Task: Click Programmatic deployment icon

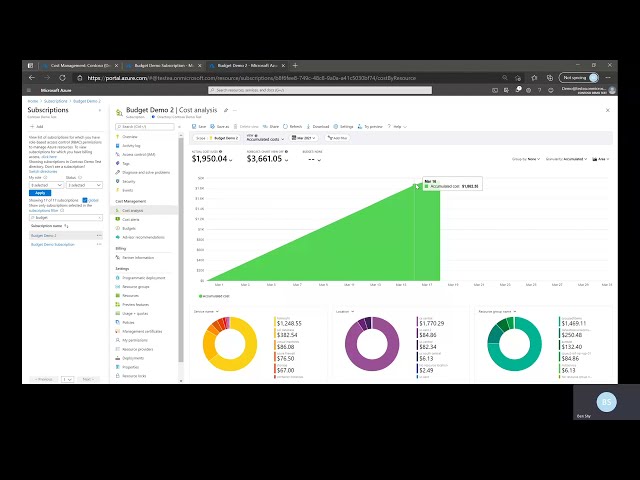Action: [x=118, y=278]
